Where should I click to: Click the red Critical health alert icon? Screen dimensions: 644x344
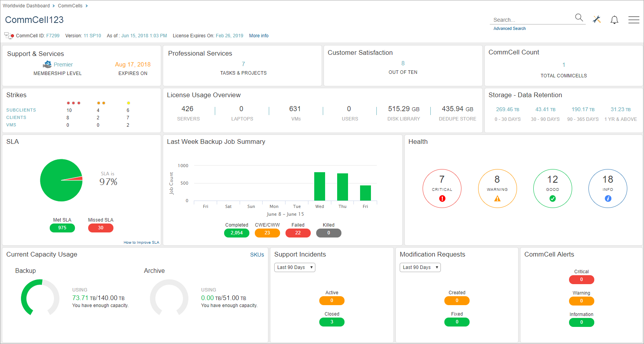click(442, 199)
